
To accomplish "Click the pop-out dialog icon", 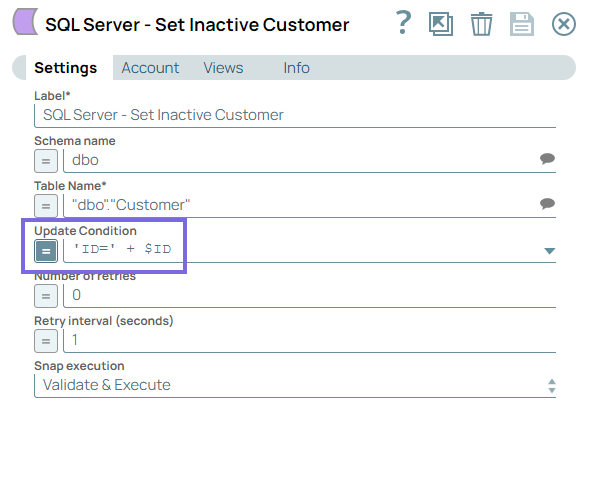I will pyautogui.click(x=441, y=24).
